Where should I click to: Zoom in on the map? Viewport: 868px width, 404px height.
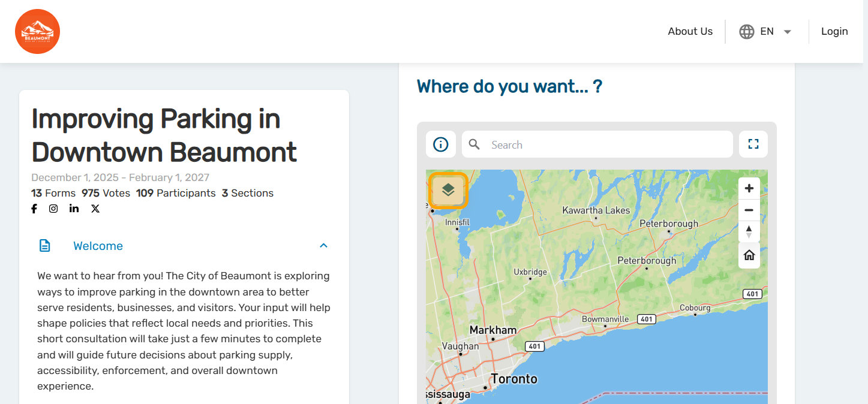click(x=749, y=188)
